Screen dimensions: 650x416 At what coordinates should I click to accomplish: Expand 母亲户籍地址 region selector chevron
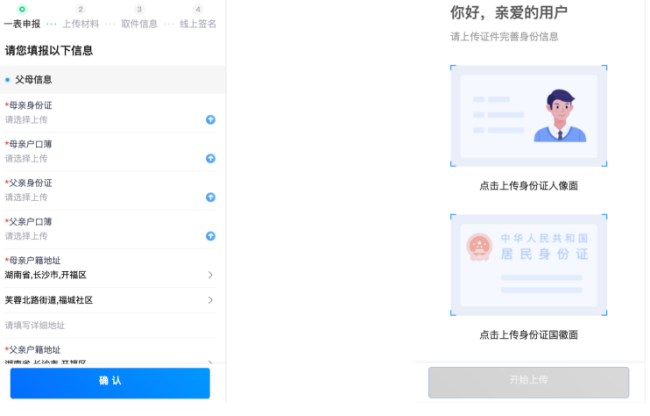tap(210, 275)
